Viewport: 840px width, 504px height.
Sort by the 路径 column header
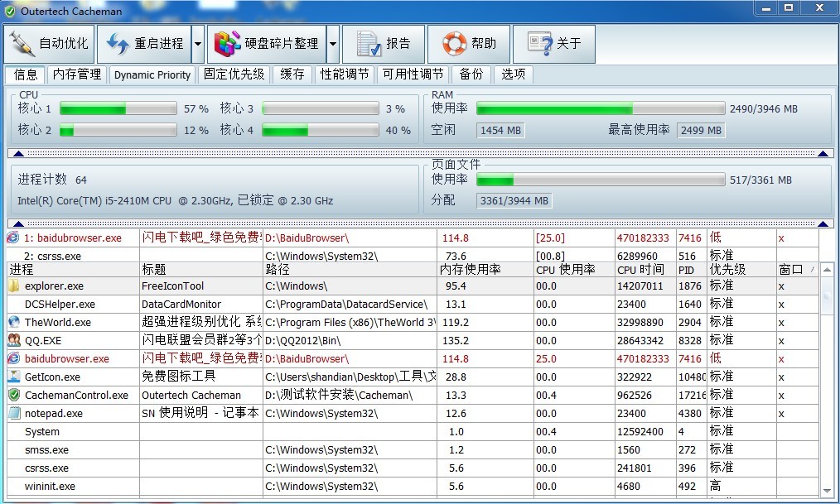350,270
